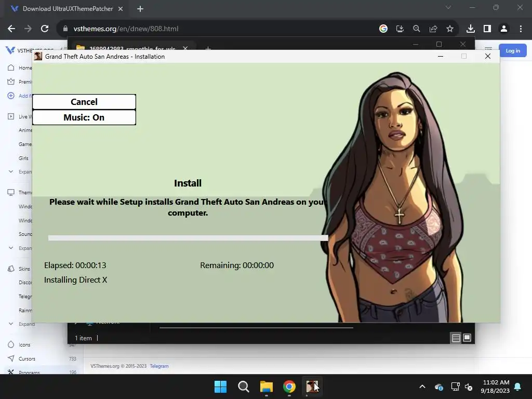Open the zoom magnifier icon in address bar

[417, 29]
